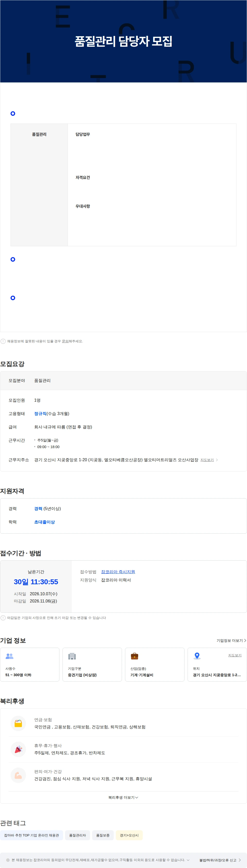This screenshot has width=247, height=868.
Task: Click the 우대사항 heading in the job table
Action: tap(83, 206)
